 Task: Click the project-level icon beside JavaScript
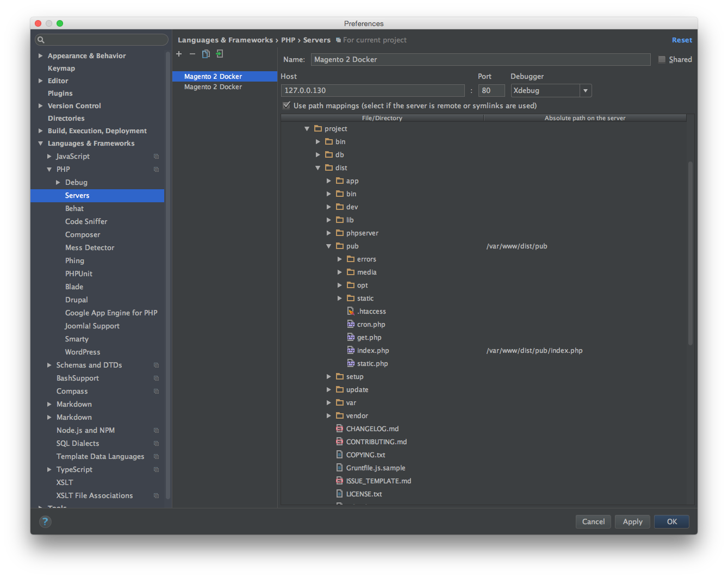(156, 157)
